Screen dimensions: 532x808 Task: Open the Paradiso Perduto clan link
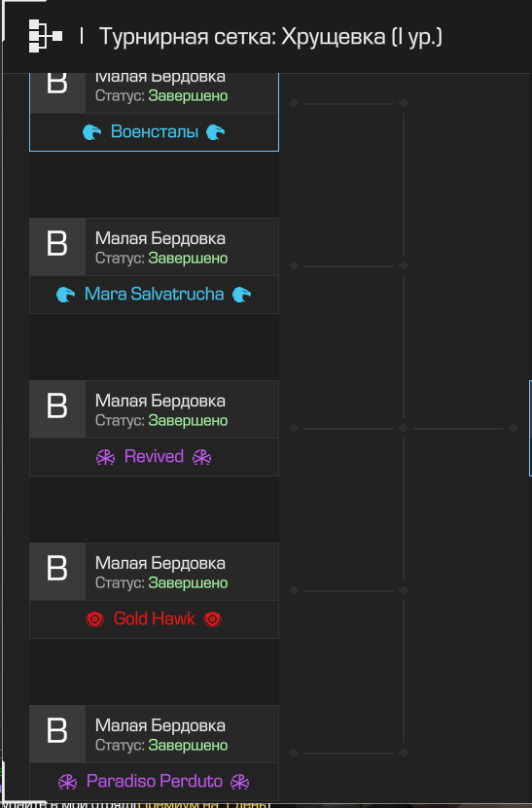[x=154, y=781]
